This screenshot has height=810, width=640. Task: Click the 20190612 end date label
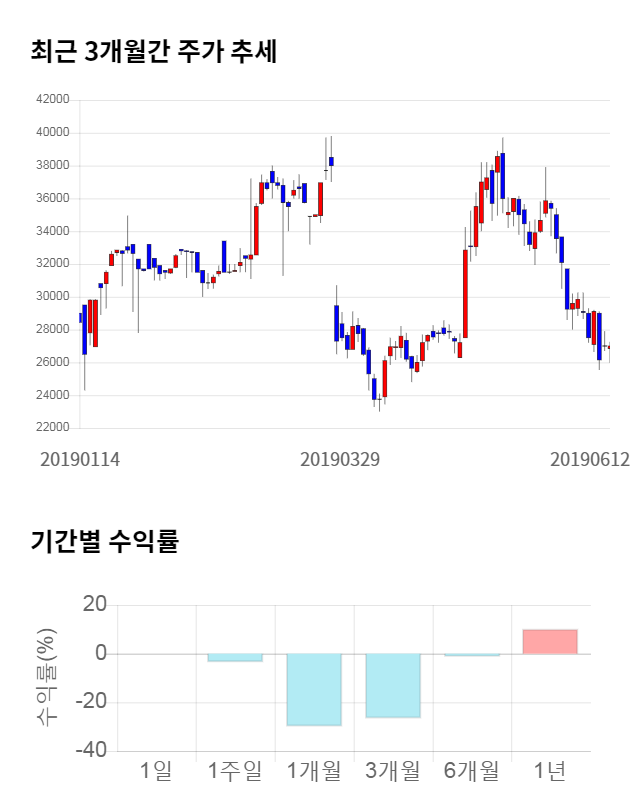click(x=589, y=459)
